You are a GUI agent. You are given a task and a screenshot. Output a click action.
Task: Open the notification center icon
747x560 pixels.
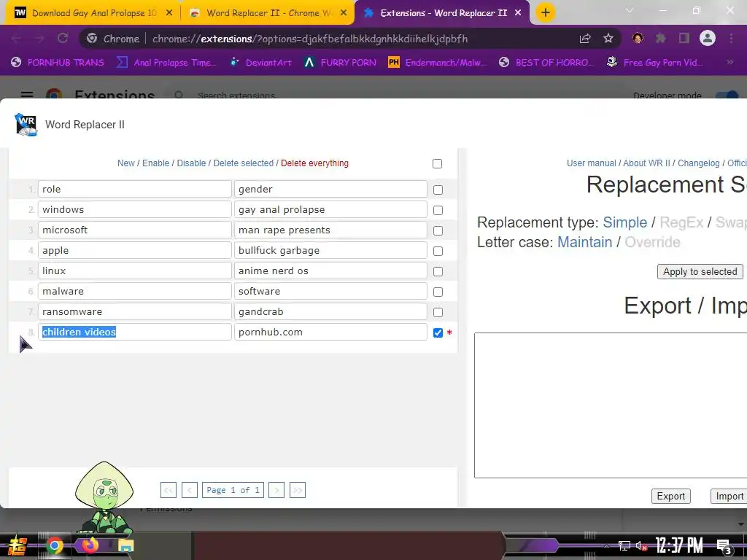(x=724, y=547)
